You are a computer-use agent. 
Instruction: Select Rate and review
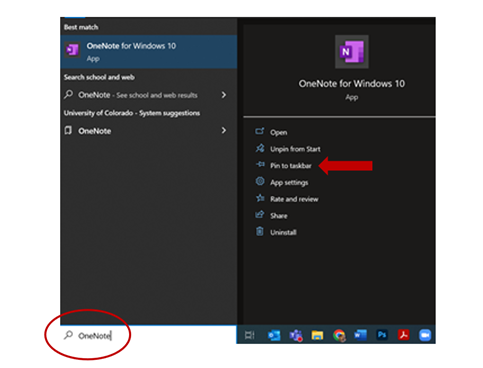294,199
